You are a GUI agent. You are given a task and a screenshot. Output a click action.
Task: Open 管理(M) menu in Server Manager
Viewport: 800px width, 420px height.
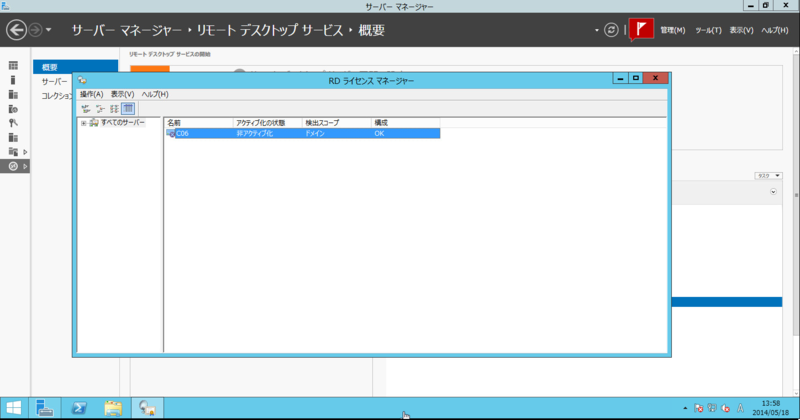672,30
